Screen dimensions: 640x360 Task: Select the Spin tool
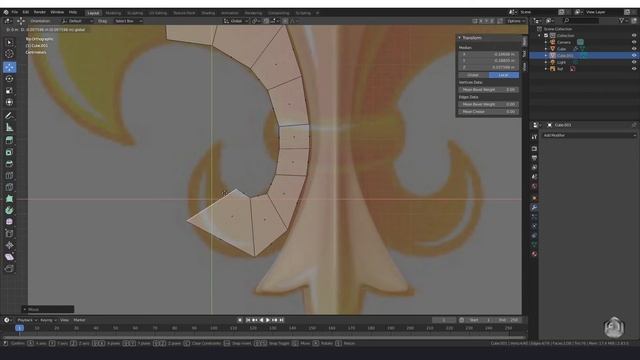tap(9, 211)
